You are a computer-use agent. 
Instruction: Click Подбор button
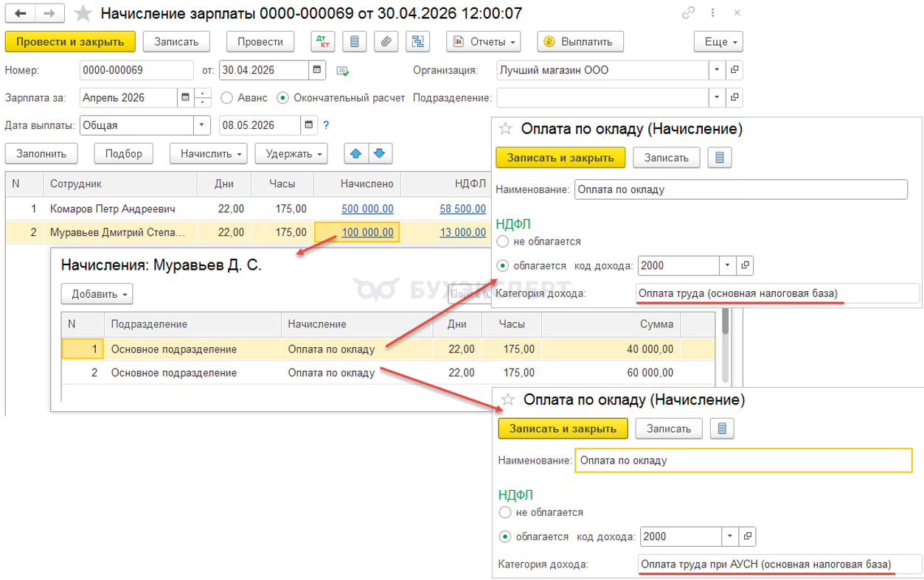(x=124, y=153)
